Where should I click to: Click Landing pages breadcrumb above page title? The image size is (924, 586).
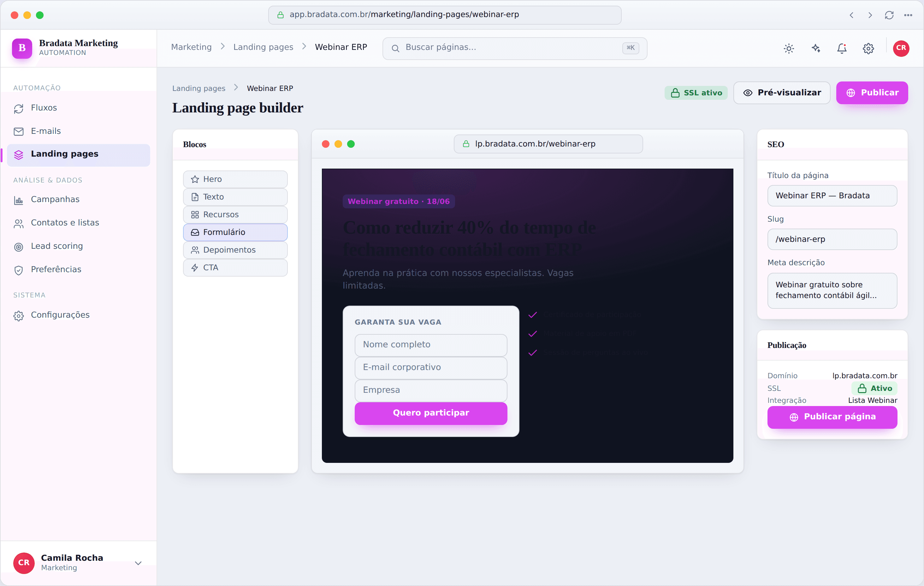tap(199, 89)
